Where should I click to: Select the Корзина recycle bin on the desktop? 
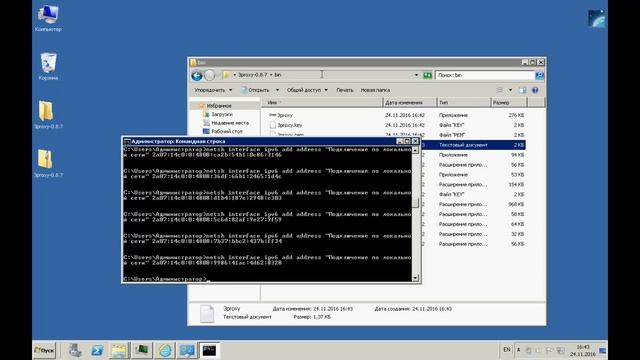coord(48,66)
